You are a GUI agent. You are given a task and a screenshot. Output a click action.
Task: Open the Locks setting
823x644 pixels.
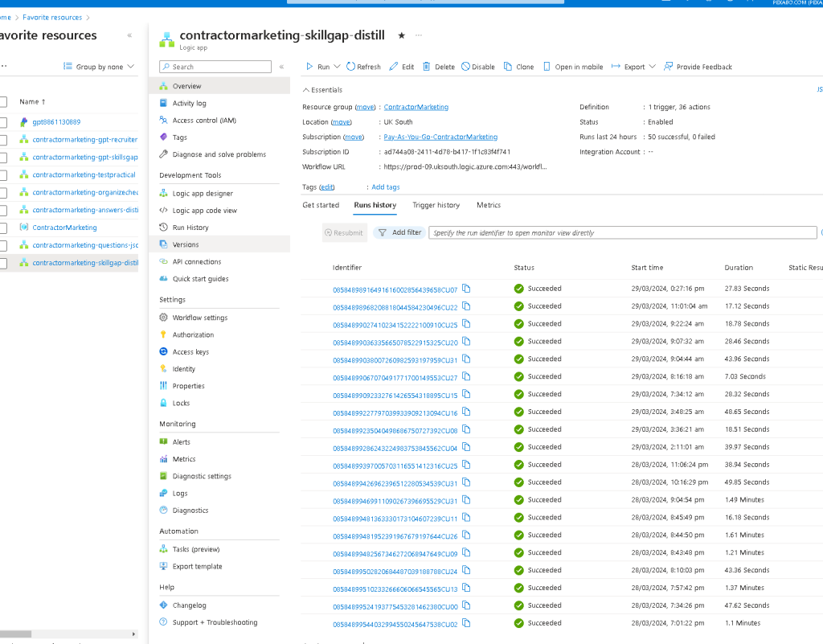coord(181,403)
